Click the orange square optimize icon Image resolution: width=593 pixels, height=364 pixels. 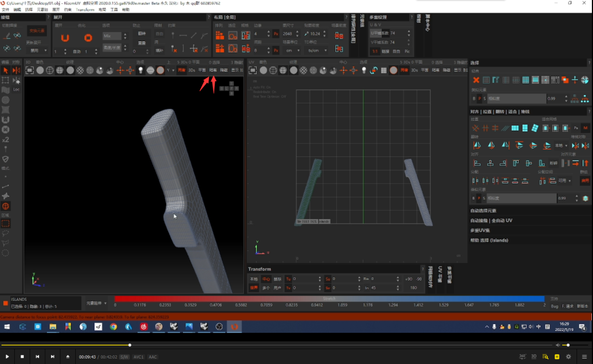(88, 38)
